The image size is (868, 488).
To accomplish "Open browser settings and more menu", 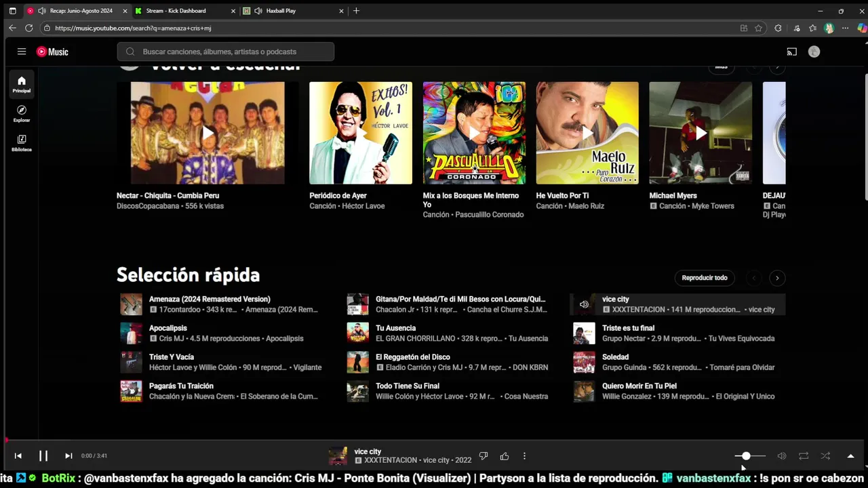I will [x=845, y=28].
